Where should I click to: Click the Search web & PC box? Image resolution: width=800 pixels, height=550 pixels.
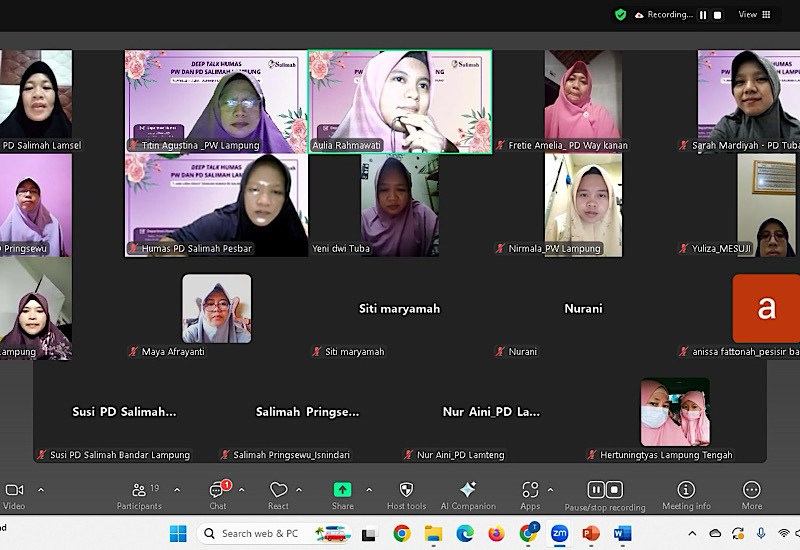tap(274, 534)
